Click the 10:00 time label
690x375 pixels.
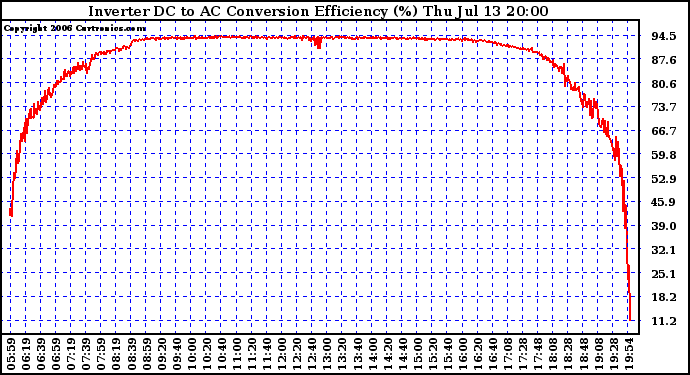pos(192,354)
